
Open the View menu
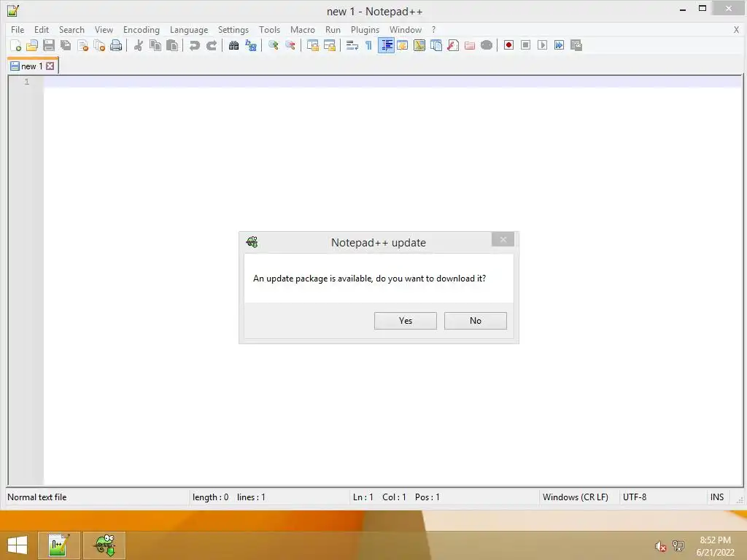coord(104,29)
